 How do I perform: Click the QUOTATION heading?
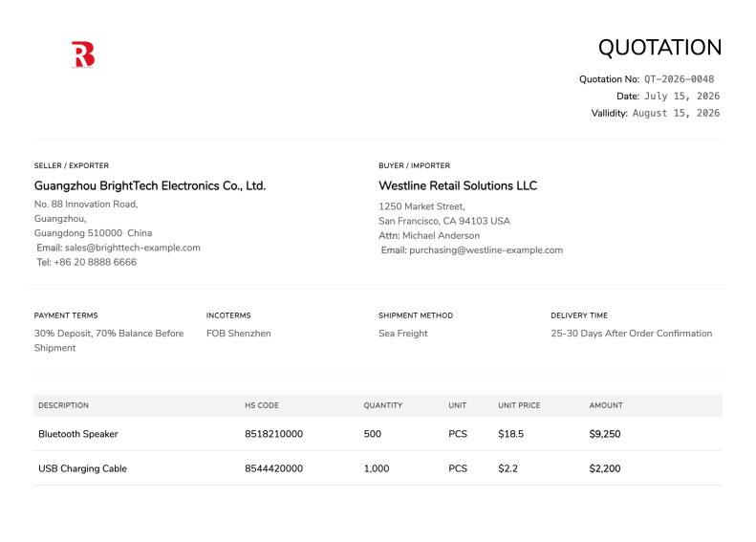[659, 48]
